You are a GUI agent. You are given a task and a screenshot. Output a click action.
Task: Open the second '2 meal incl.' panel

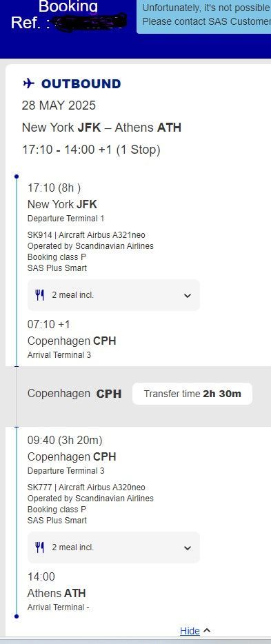114,547
